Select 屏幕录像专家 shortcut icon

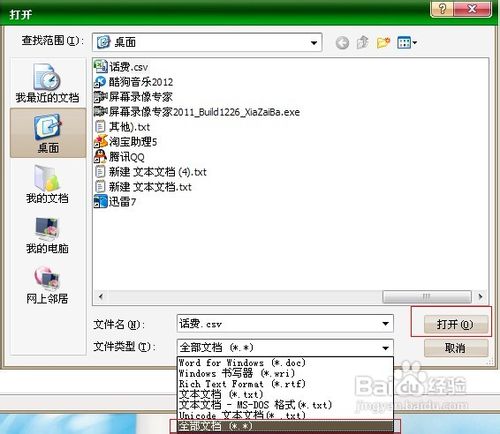coord(100,97)
